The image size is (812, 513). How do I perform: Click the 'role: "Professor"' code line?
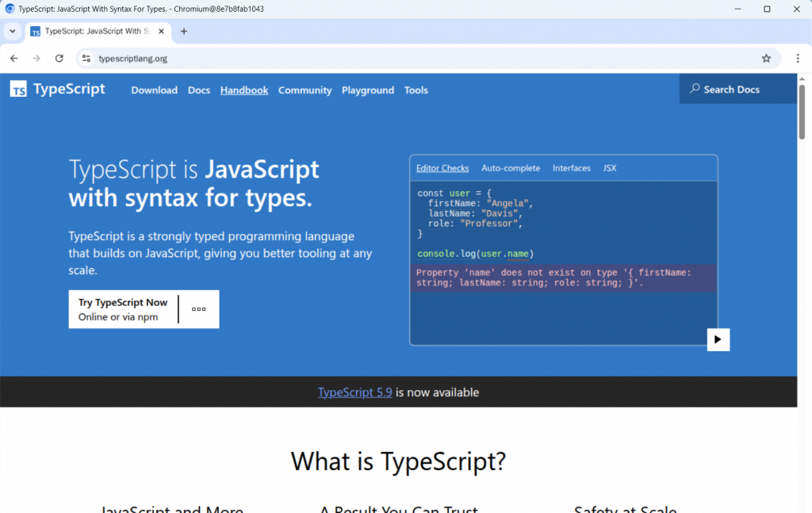(475, 224)
